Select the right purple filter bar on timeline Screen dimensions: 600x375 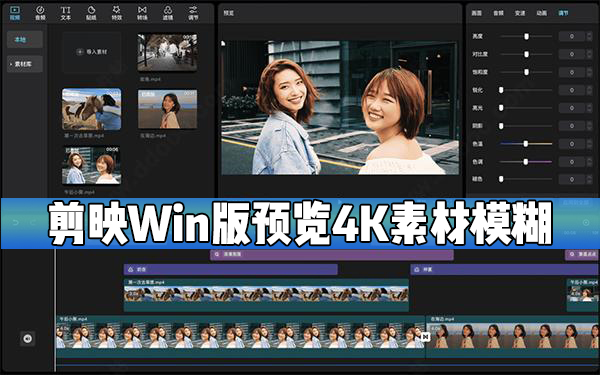coord(505,269)
